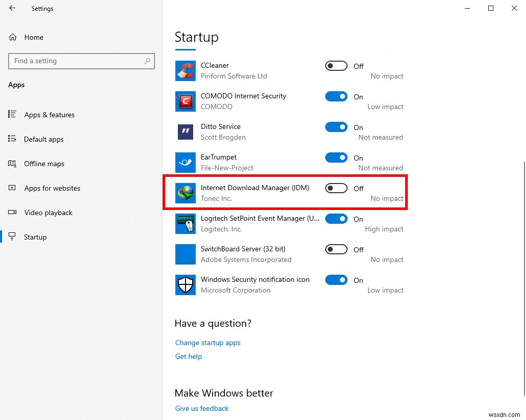The width and height of the screenshot is (526, 420).
Task: Click the Windows Security shield icon
Action: tap(185, 284)
